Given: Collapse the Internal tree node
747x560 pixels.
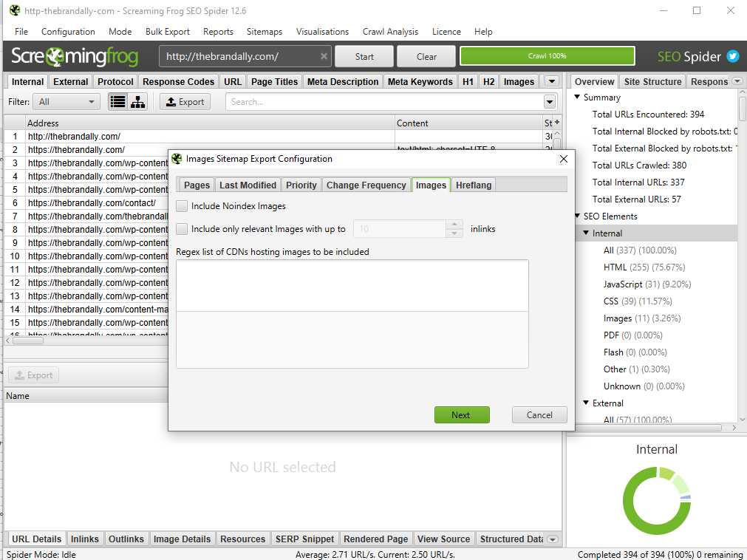Looking at the screenshot, I should pos(586,233).
